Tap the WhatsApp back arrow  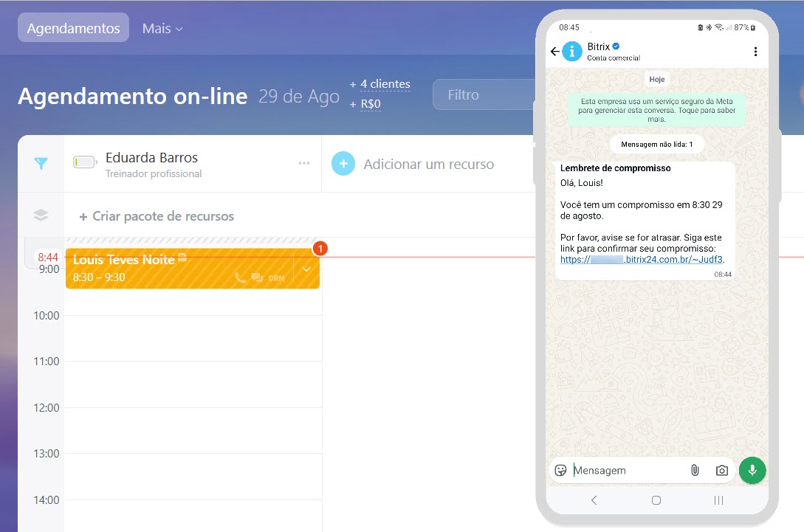pos(555,52)
